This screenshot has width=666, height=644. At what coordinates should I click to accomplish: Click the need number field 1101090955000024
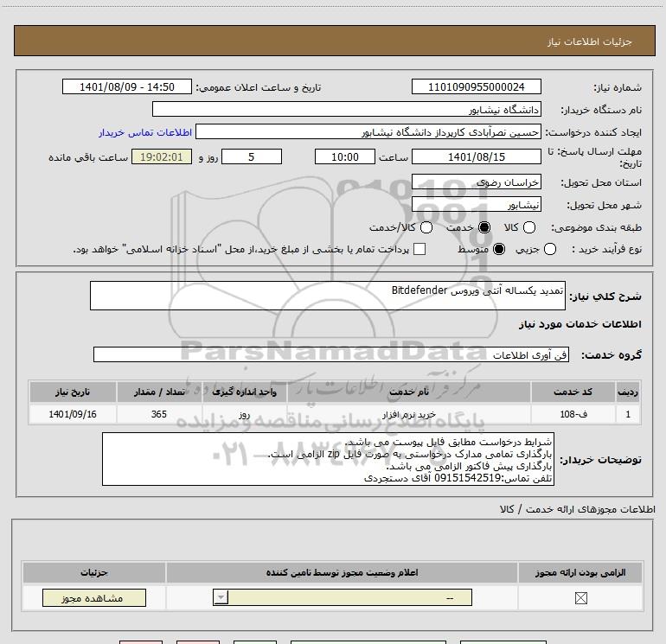(476, 86)
